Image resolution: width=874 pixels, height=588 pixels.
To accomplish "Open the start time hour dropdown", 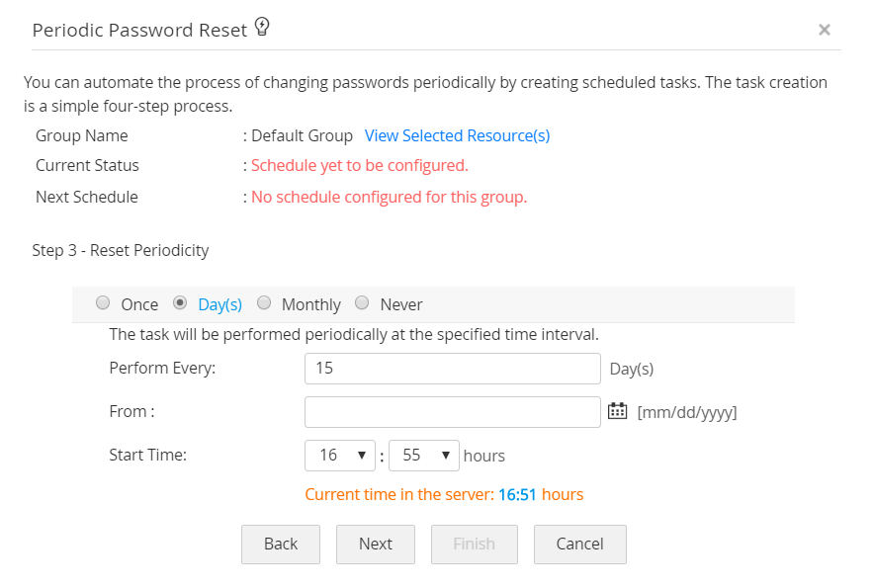I will [x=340, y=456].
